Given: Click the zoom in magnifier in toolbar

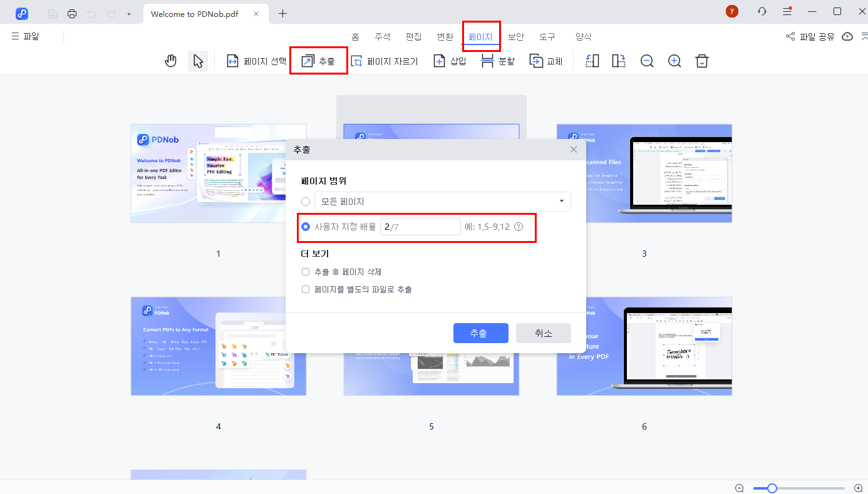Looking at the screenshot, I should 674,61.
